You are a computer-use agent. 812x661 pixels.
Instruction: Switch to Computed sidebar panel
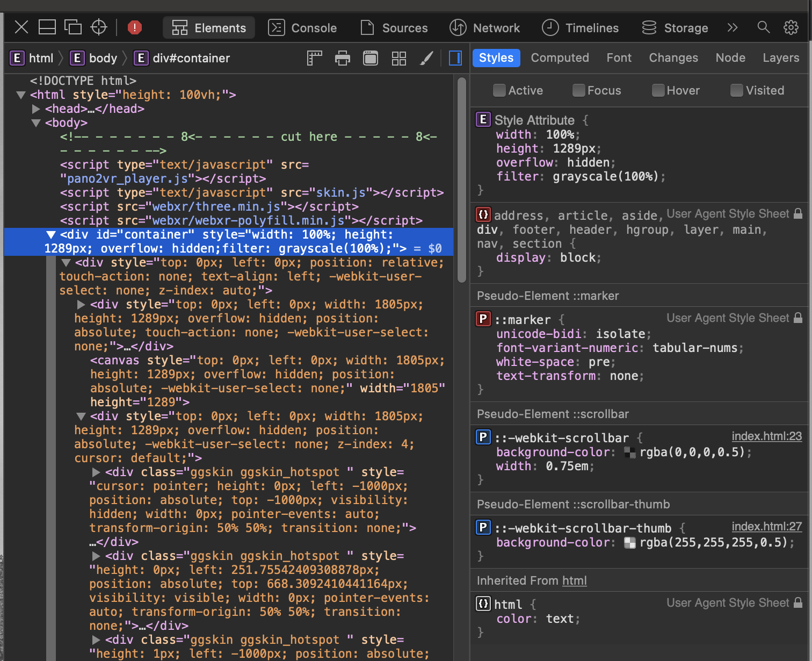[560, 58]
